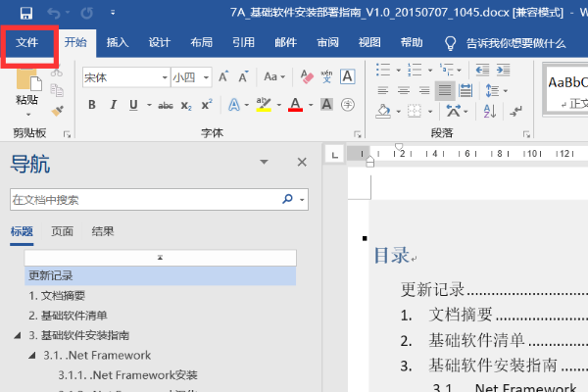This screenshot has height=392, width=588.
Task: Switch to the 引用 ribbon tab
Action: click(243, 42)
